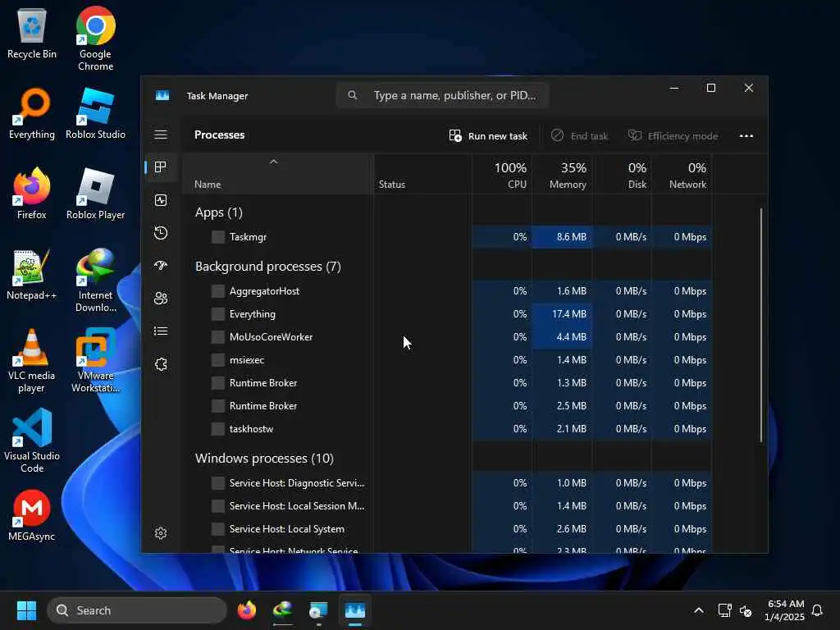Select Service Host: Diagnostic Service row

click(447, 483)
